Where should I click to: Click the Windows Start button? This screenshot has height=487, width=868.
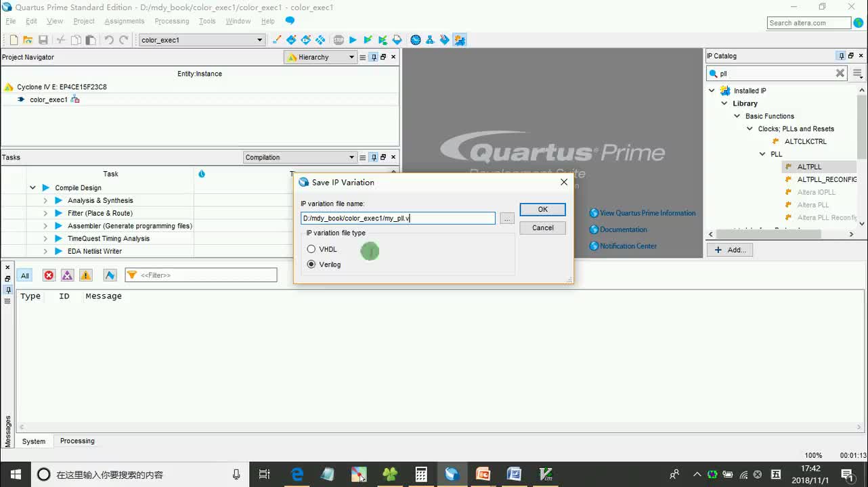15,474
